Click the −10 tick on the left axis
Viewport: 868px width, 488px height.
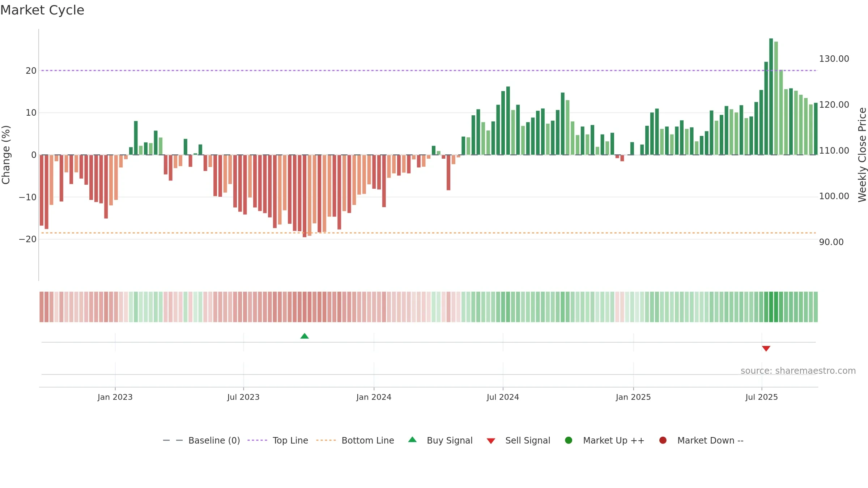coord(27,197)
